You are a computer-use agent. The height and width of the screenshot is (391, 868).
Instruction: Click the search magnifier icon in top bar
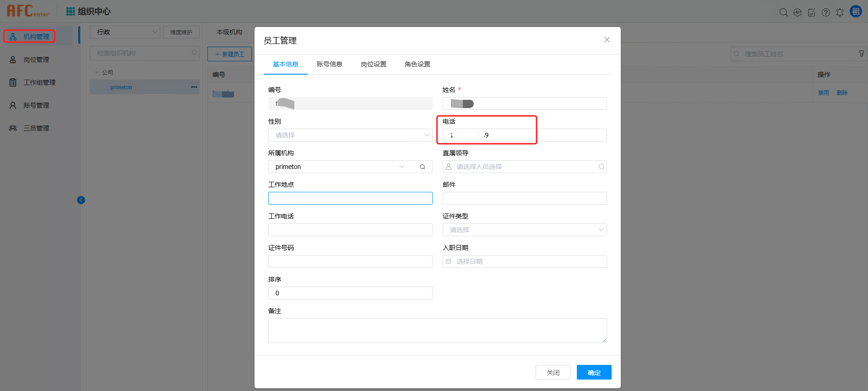783,12
